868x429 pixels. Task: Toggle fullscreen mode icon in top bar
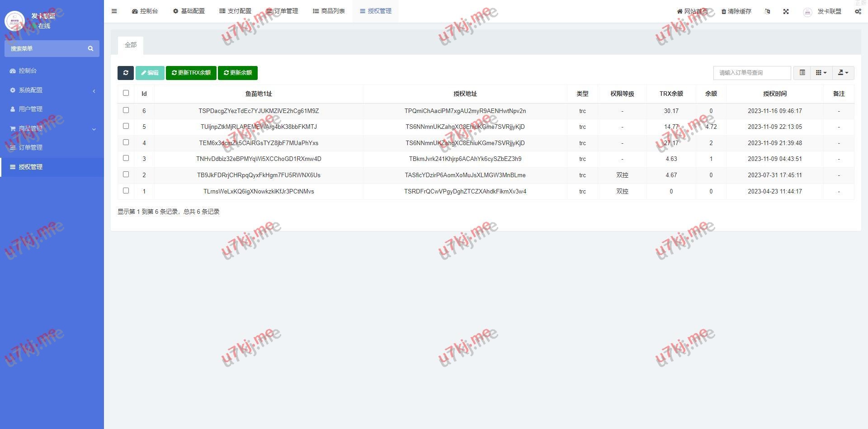click(x=786, y=11)
